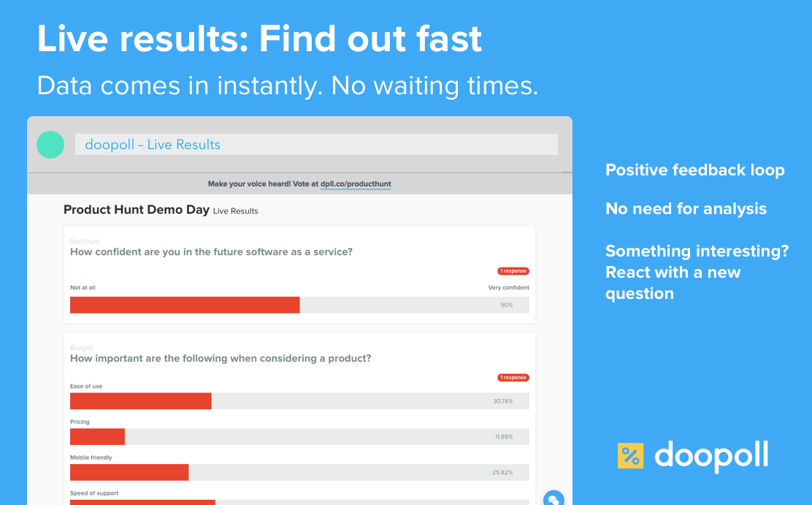812x505 pixels.
Task: Click the Speed of support label
Action: 94,493
